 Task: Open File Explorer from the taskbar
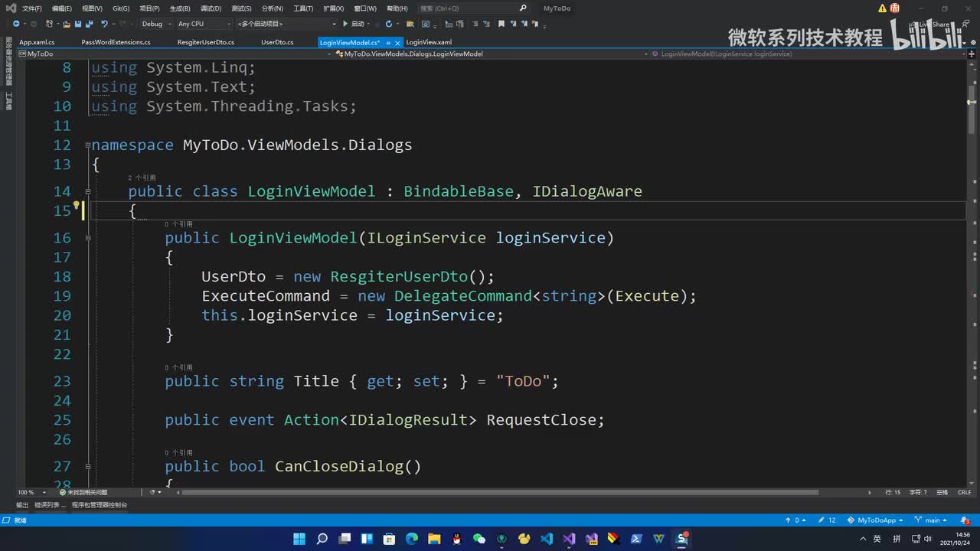434,539
